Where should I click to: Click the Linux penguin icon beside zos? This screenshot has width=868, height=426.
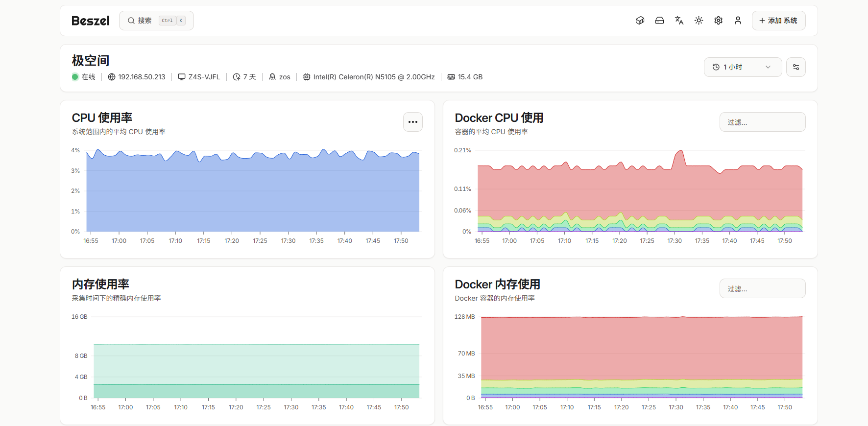pos(272,77)
